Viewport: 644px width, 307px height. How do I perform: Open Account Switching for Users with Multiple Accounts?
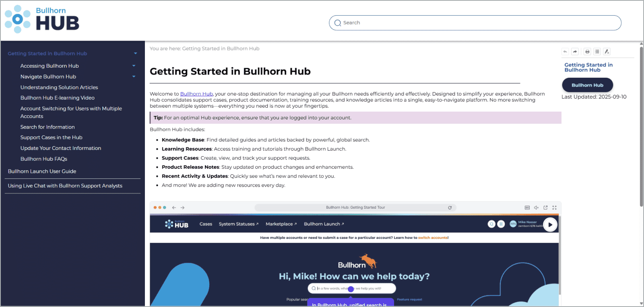(71, 112)
